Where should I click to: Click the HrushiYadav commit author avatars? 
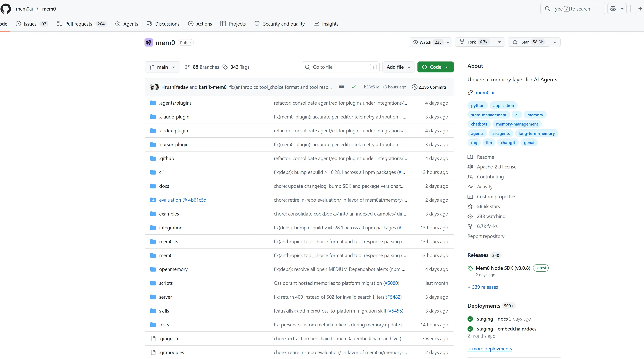(154, 87)
